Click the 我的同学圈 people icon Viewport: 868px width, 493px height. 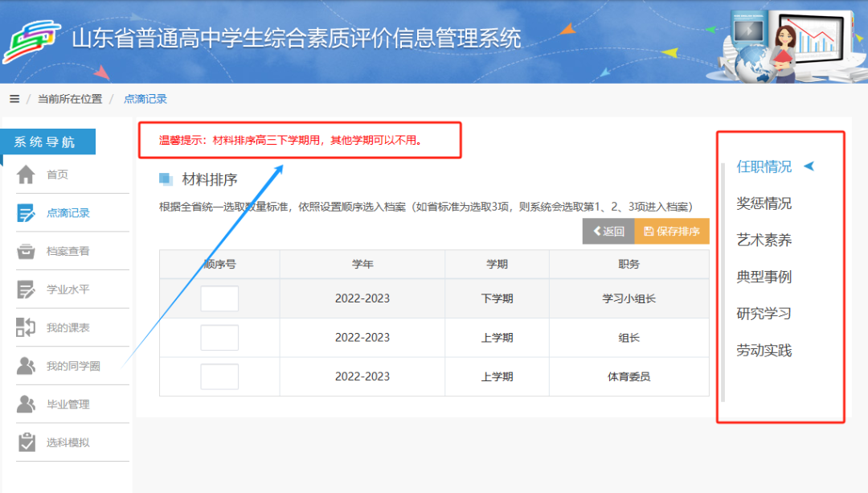(27, 366)
